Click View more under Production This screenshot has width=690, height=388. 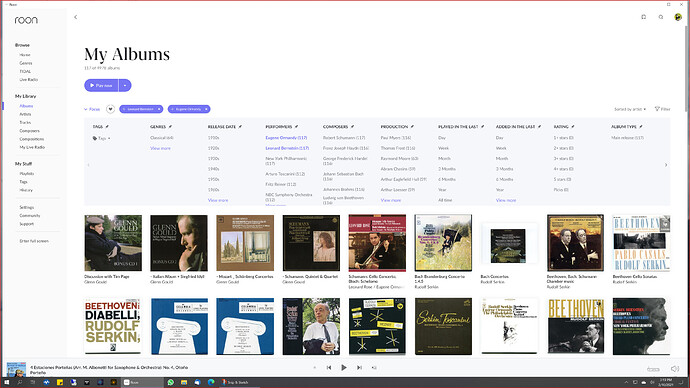[x=391, y=200]
